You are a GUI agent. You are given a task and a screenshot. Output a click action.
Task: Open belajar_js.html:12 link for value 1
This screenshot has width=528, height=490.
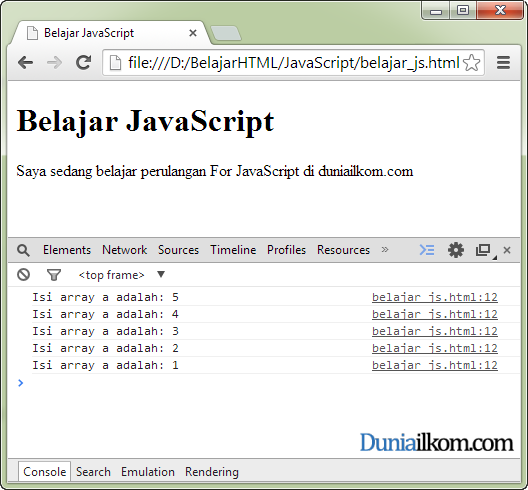tap(435, 365)
